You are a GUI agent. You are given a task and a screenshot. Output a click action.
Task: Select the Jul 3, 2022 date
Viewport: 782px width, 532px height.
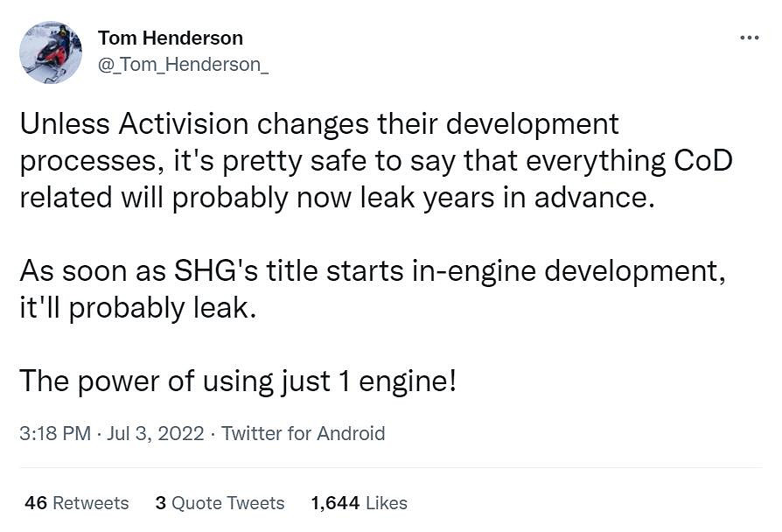coord(156,433)
